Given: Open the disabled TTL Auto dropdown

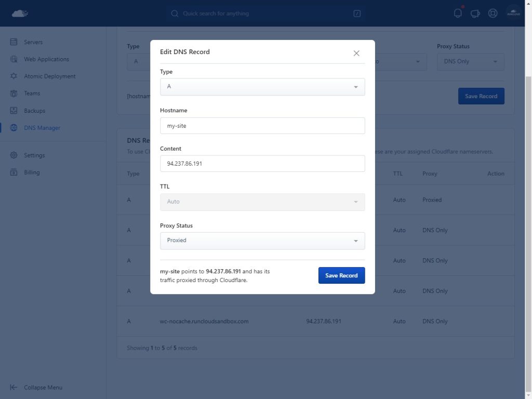Looking at the screenshot, I should pyautogui.click(x=262, y=202).
